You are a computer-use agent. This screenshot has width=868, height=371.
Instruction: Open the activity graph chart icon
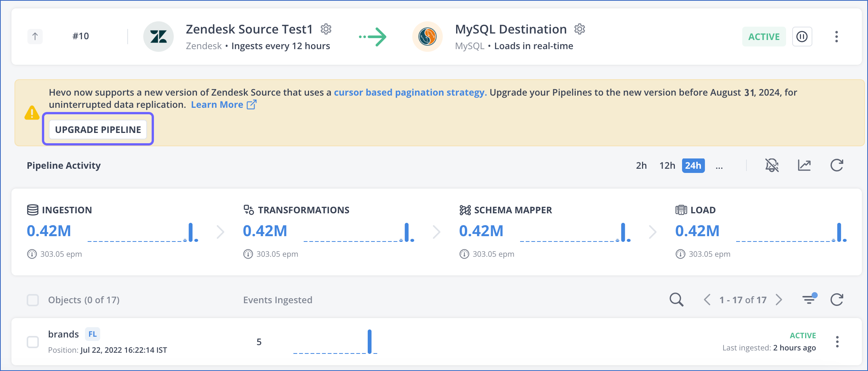(804, 165)
